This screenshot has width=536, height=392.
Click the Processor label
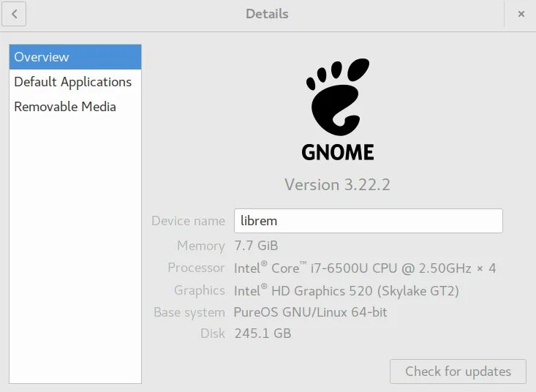tap(196, 268)
